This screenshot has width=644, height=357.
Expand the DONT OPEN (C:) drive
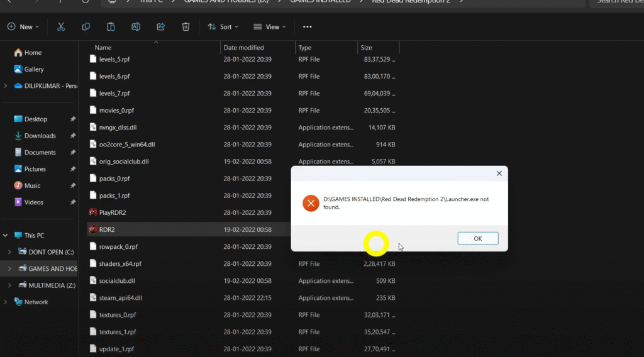pos(9,252)
